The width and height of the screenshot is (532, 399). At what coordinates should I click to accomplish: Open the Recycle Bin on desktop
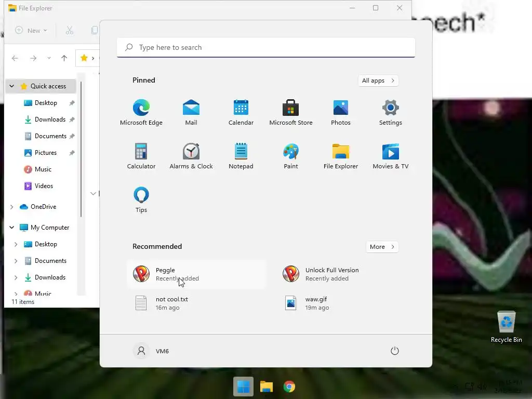tap(506, 327)
